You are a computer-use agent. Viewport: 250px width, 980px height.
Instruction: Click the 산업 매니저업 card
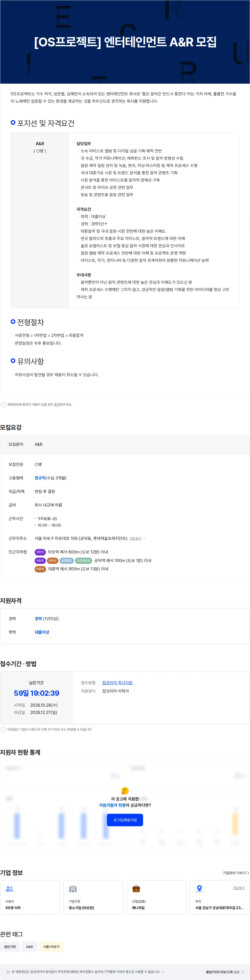157,897
